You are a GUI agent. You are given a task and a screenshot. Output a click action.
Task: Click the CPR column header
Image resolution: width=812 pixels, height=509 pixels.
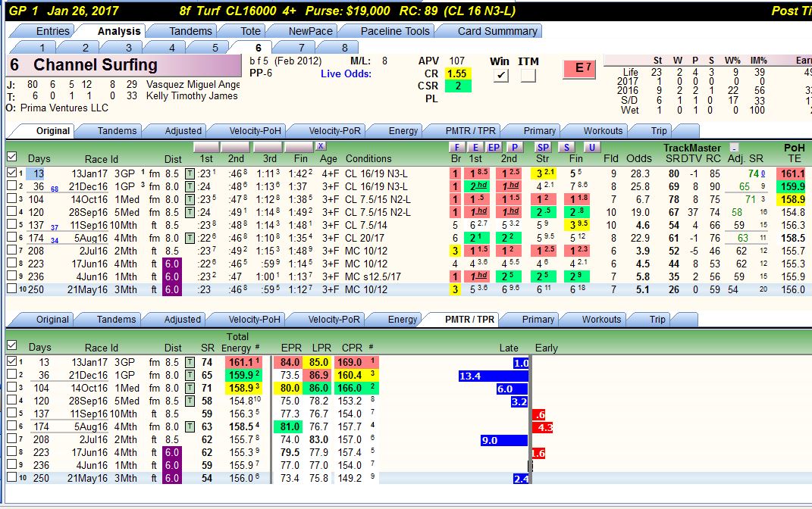coord(352,348)
